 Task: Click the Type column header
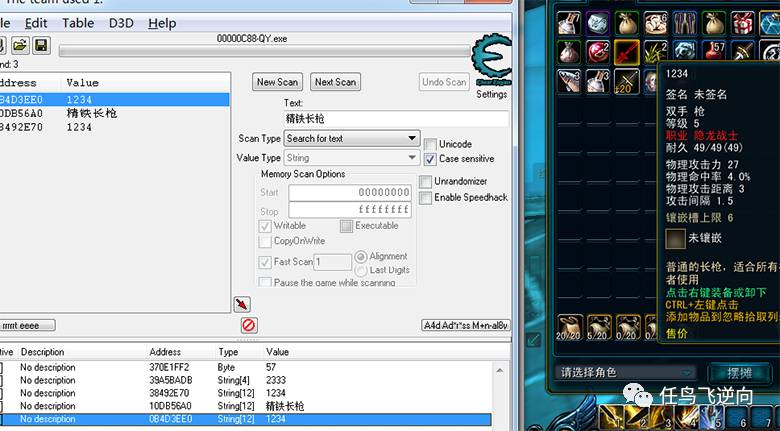pos(228,352)
